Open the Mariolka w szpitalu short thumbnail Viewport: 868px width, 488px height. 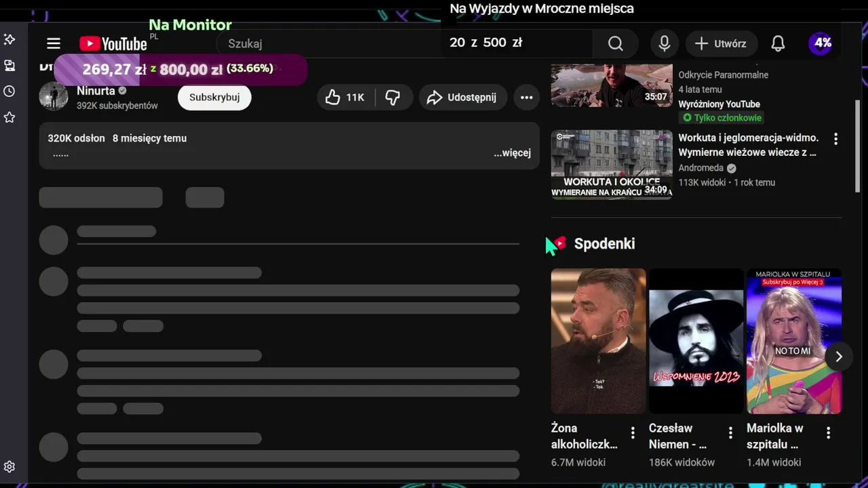pyautogui.click(x=794, y=341)
